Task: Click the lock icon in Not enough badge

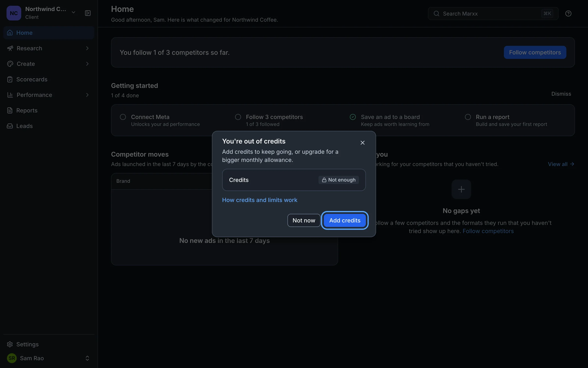Action: pyautogui.click(x=324, y=180)
